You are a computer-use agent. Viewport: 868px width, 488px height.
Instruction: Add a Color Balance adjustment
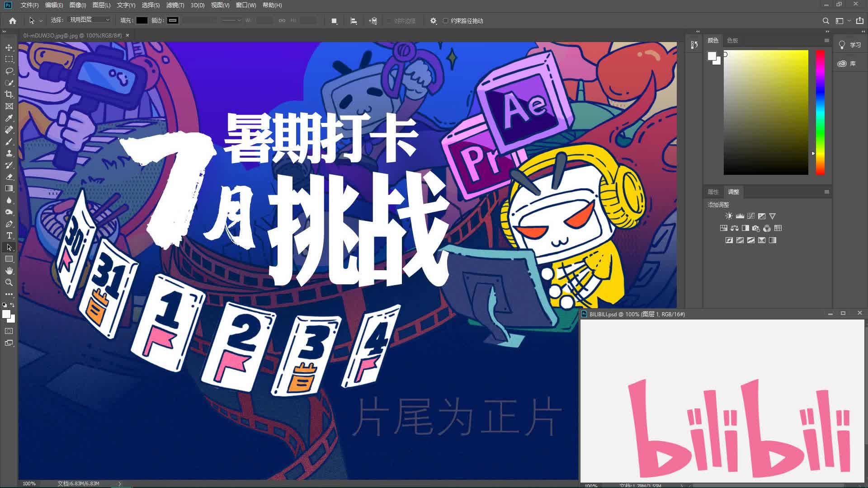(734, 228)
